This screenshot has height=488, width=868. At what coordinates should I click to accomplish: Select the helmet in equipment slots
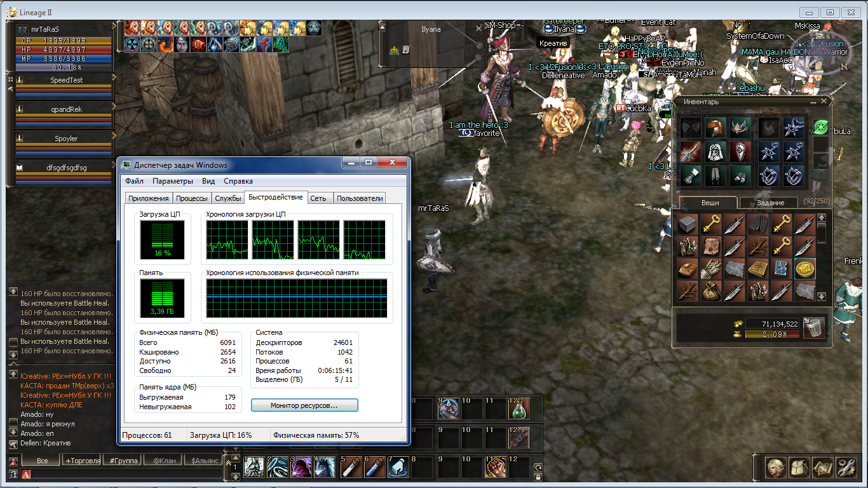(x=715, y=128)
